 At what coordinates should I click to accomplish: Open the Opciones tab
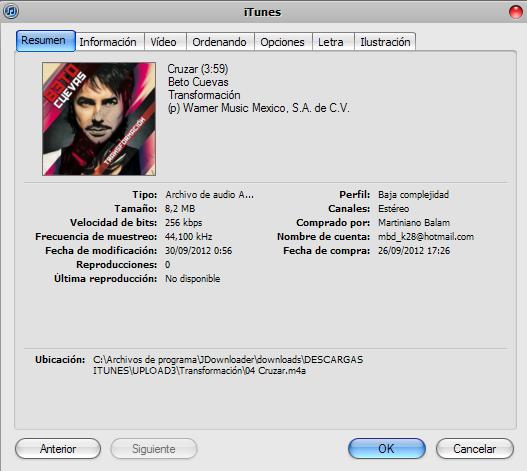[x=283, y=42]
